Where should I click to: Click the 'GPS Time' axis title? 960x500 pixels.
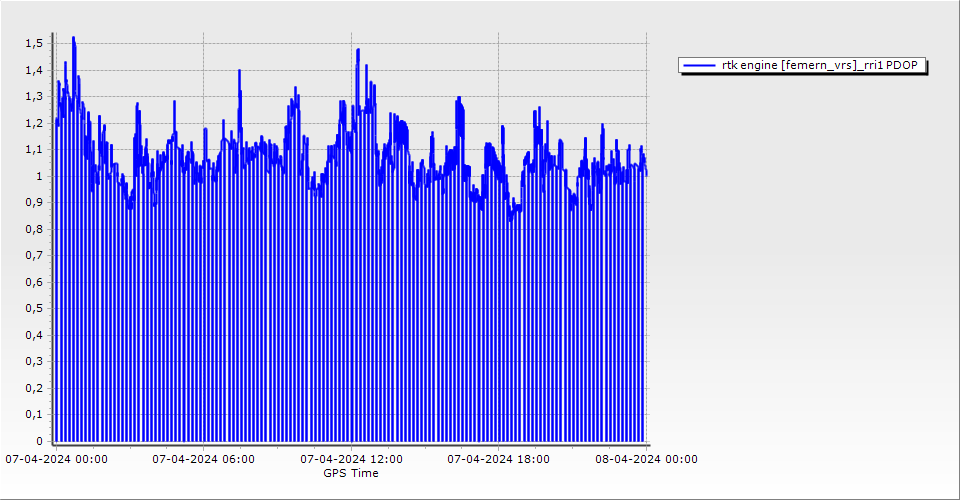click(350, 473)
